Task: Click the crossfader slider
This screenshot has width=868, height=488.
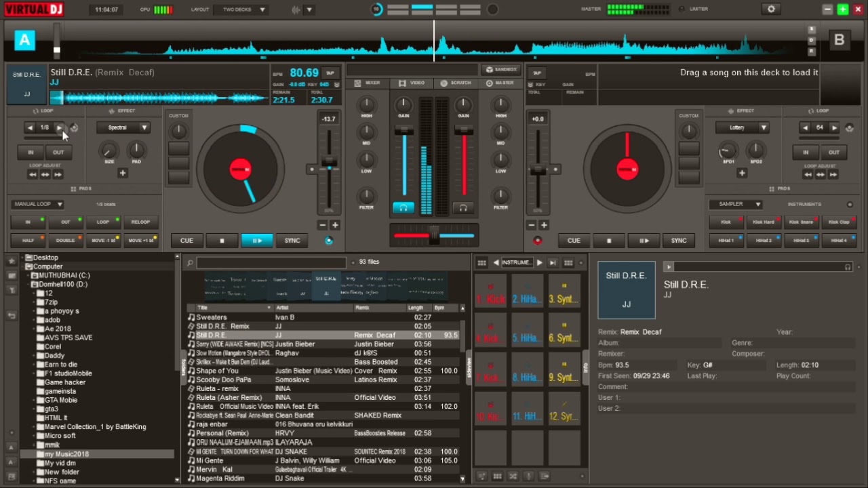Action: tap(434, 235)
